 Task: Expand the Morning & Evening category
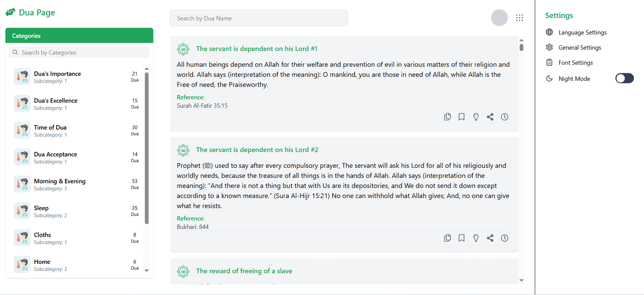point(59,181)
